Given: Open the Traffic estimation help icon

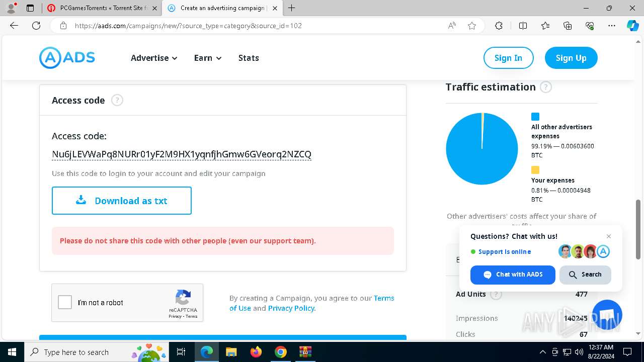Looking at the screenshot, I should tap(545, 87).
